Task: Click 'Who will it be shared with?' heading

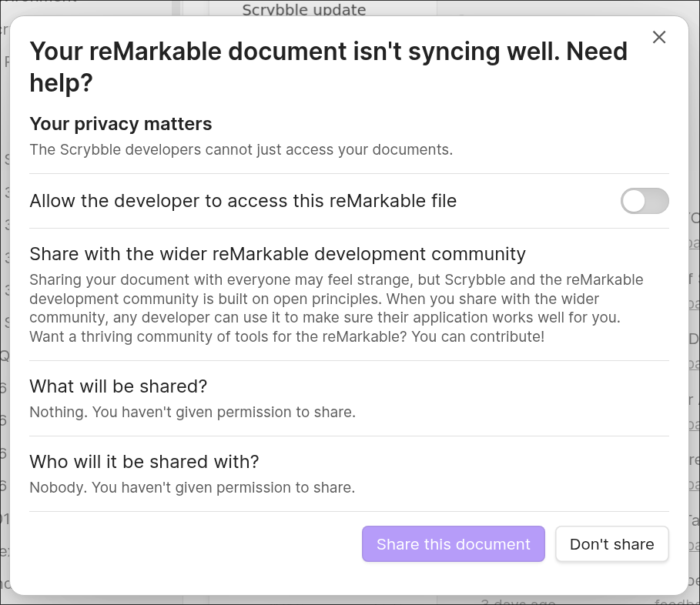Action: 144,462
